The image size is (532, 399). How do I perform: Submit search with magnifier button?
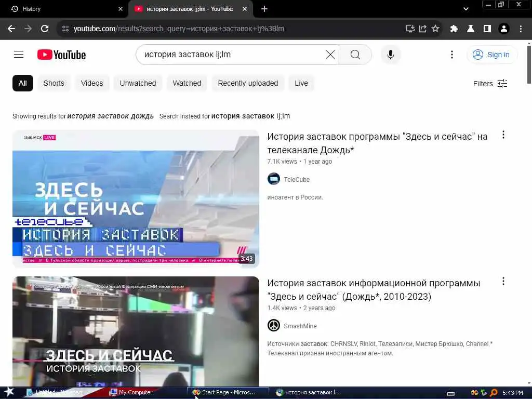point(355,54)
